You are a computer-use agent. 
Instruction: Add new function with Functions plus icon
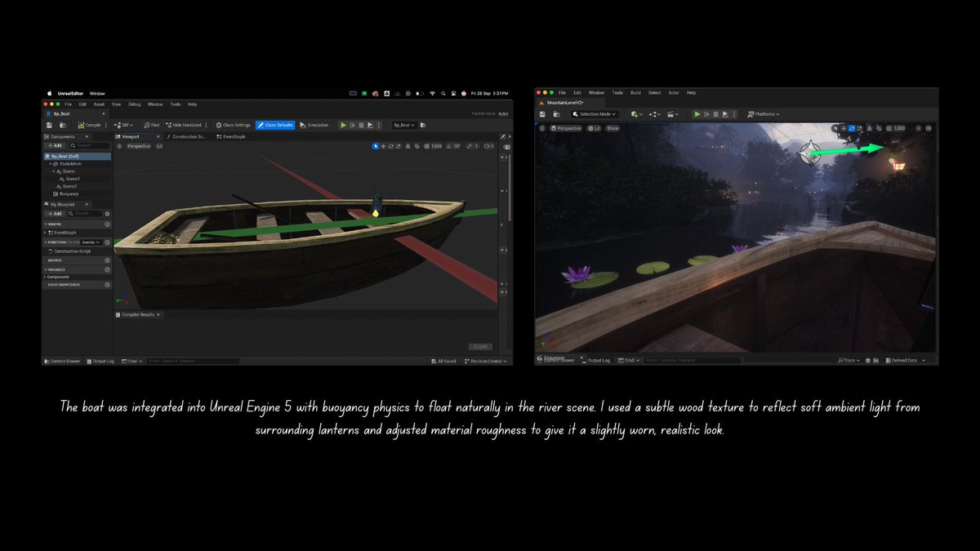107,242
